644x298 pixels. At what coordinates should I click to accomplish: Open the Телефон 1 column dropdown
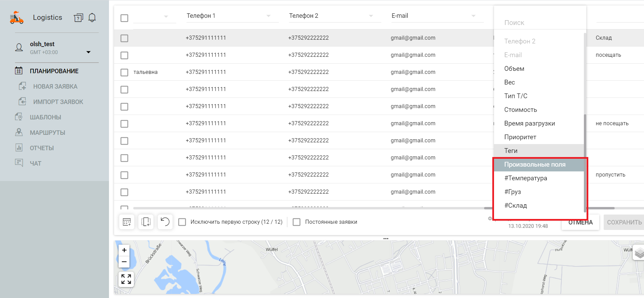(x=268, y=16)
